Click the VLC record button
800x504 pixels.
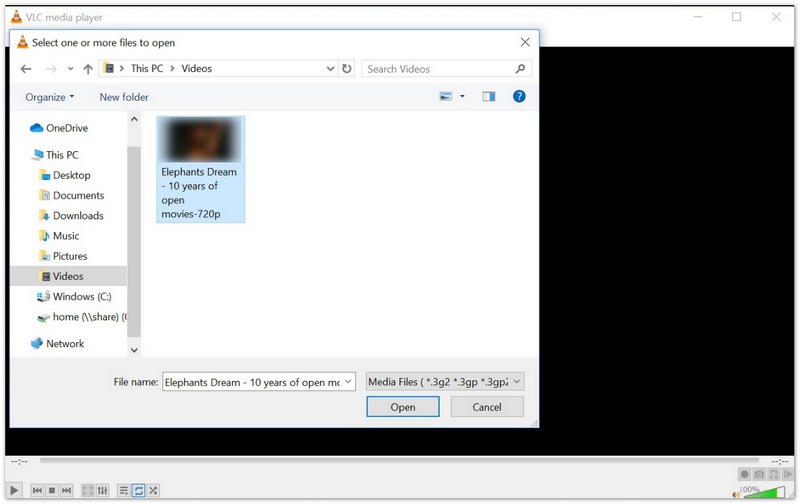click(x=744, y=474)
